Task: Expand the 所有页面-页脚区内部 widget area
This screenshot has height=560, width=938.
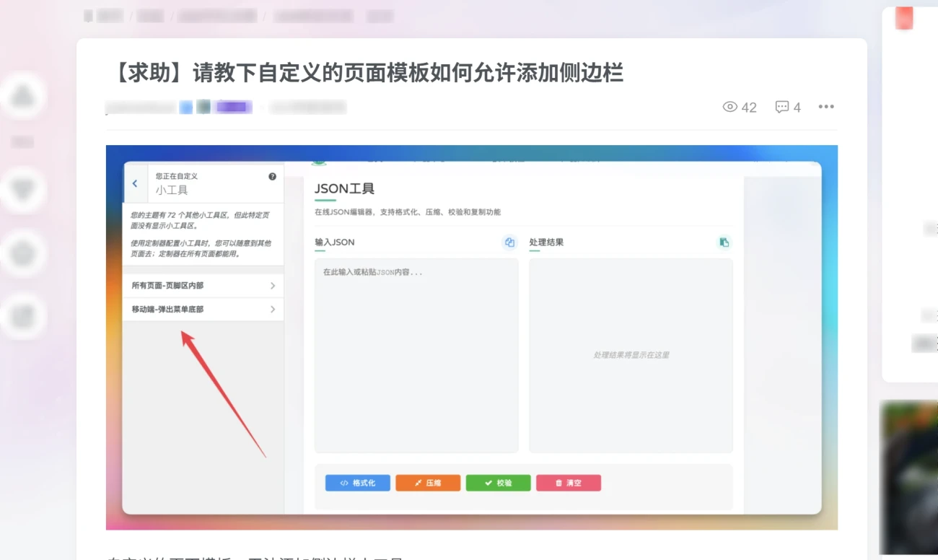Action: 203,286
